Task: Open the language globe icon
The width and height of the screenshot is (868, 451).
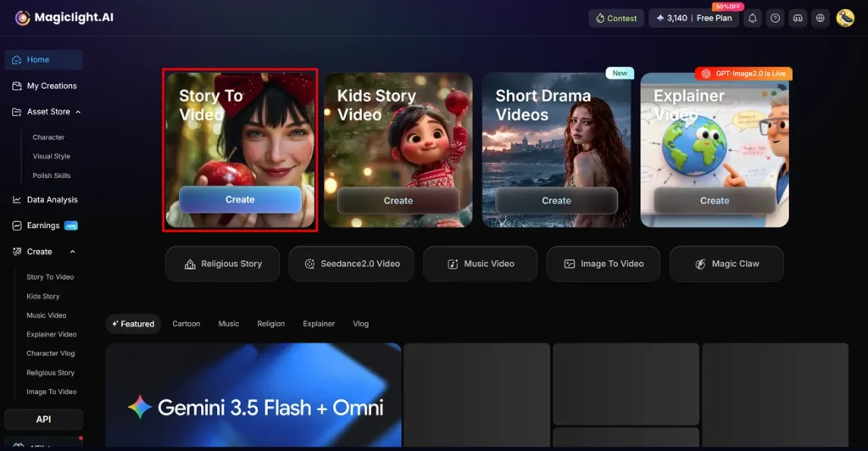Action: point(821,19)
